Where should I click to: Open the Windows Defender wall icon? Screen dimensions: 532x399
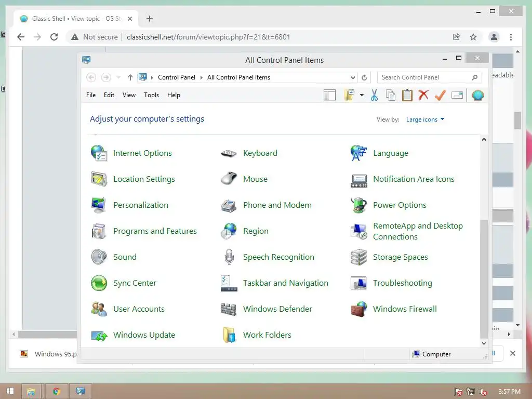tap(229, 309)
